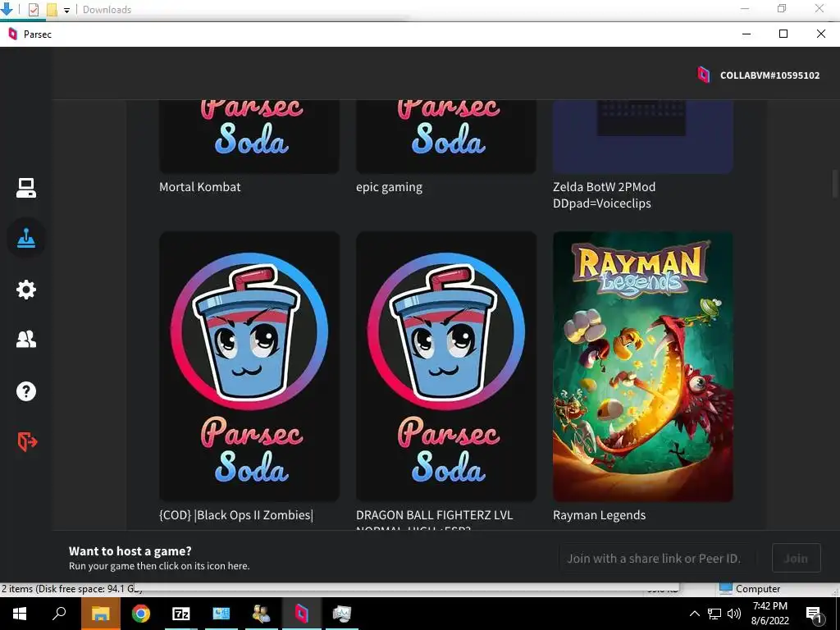The height and width of the screenshot is (630, 840).
Task: Open account name COLLABVM#10595102
Action: click(x=769, y=75)
